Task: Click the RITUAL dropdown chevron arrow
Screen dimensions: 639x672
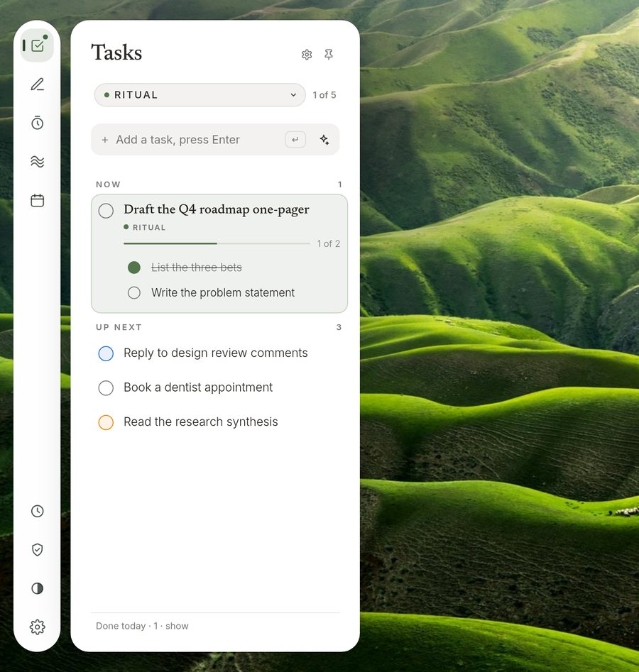Action: pyautogui.click(x=293, y=94)
